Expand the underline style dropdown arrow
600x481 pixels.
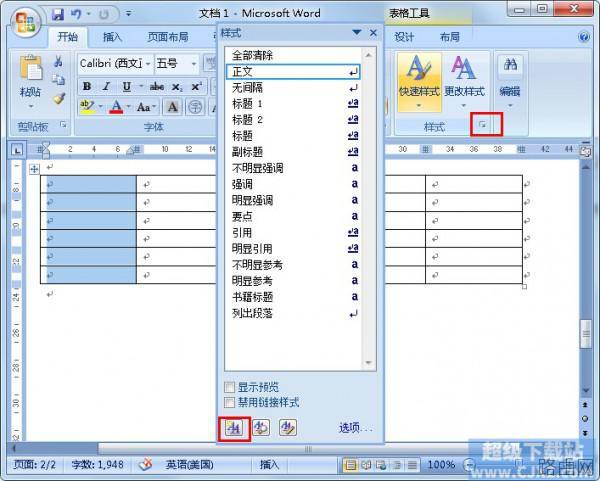[141, 86]
